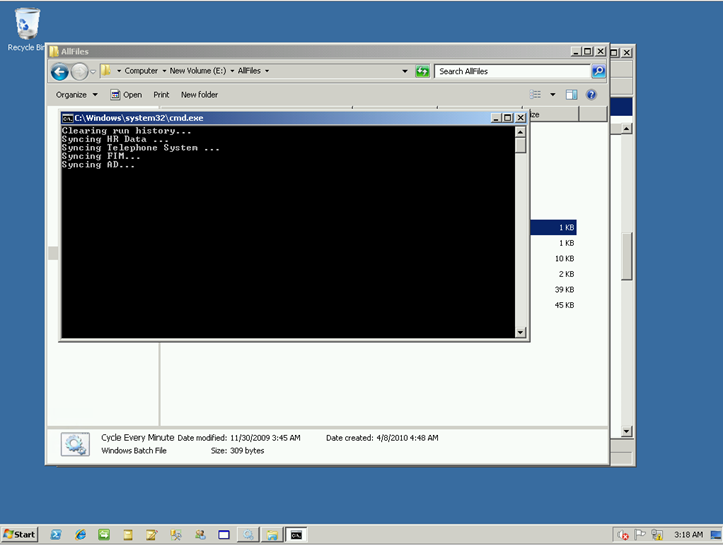This screenshot has width=723, height=548.
Task: Expand dropdown arrow after AllFiles breadcrumb
Action: click(x=267, y=71)
